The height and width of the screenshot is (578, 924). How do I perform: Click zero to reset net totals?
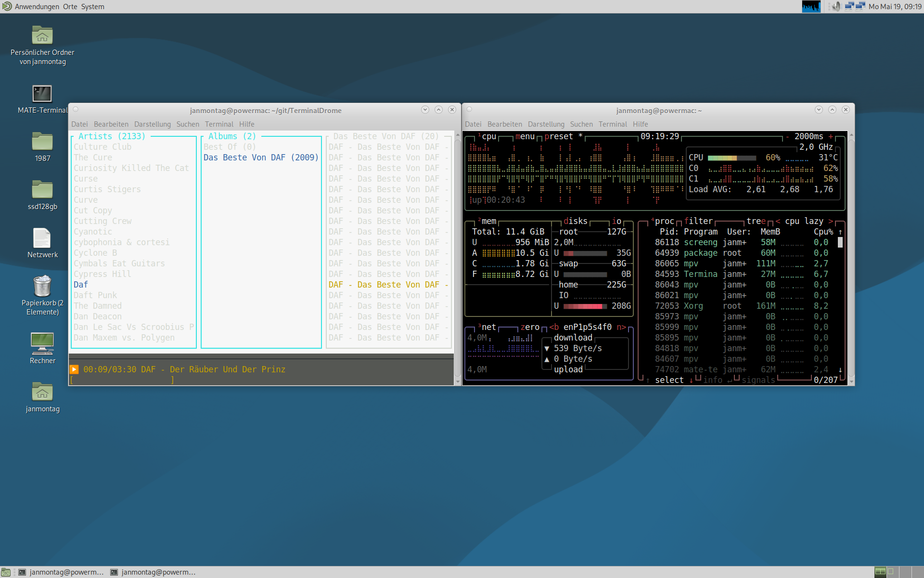coord(530,327)
